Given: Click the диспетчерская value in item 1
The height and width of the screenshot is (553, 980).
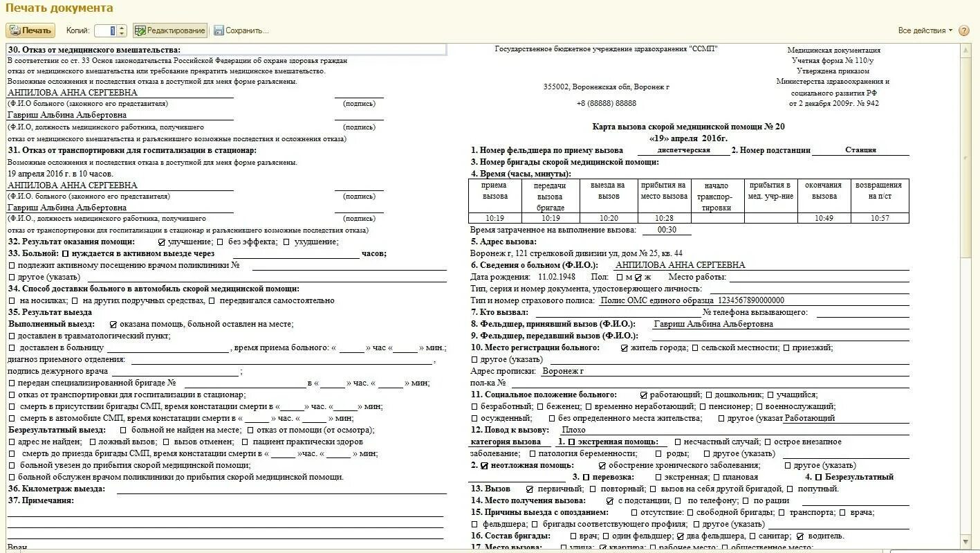Looking at the screenshot, I should pos(683,150).
